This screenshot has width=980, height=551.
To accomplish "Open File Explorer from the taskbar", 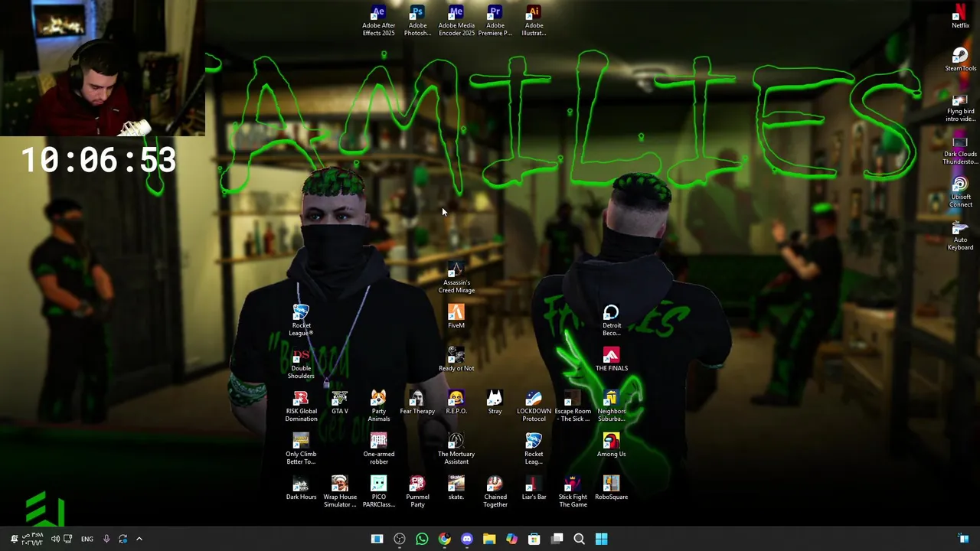I will pos(489,539).
